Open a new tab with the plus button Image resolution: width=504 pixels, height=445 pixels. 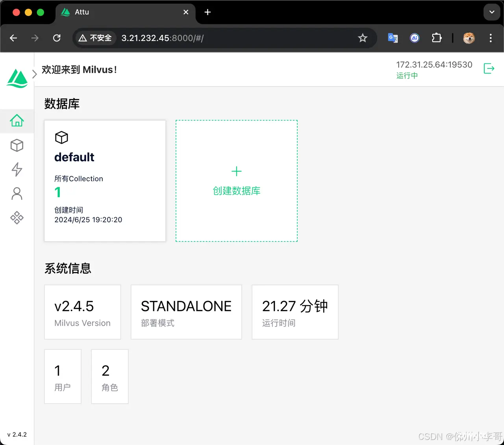pos(208,12)
